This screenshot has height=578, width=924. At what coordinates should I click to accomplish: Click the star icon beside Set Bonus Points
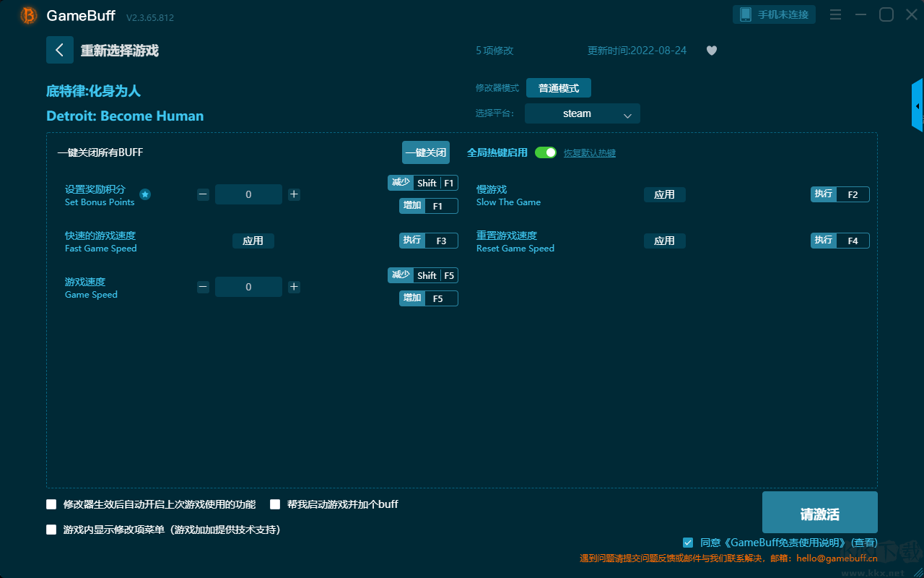(x=145, y=194)
